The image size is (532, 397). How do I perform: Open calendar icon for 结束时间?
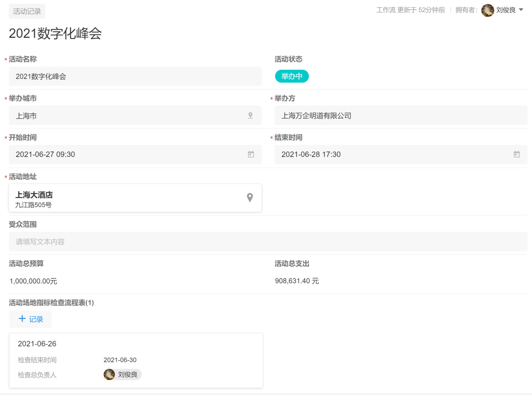[x=516, y=154]
